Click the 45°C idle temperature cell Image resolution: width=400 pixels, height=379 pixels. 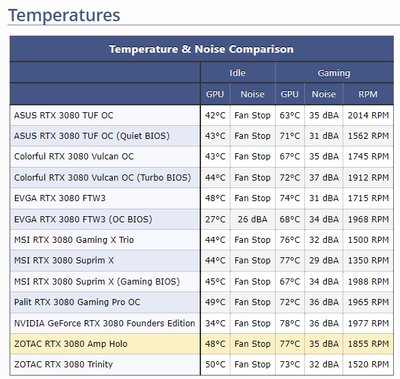click(x=215, y=282)
